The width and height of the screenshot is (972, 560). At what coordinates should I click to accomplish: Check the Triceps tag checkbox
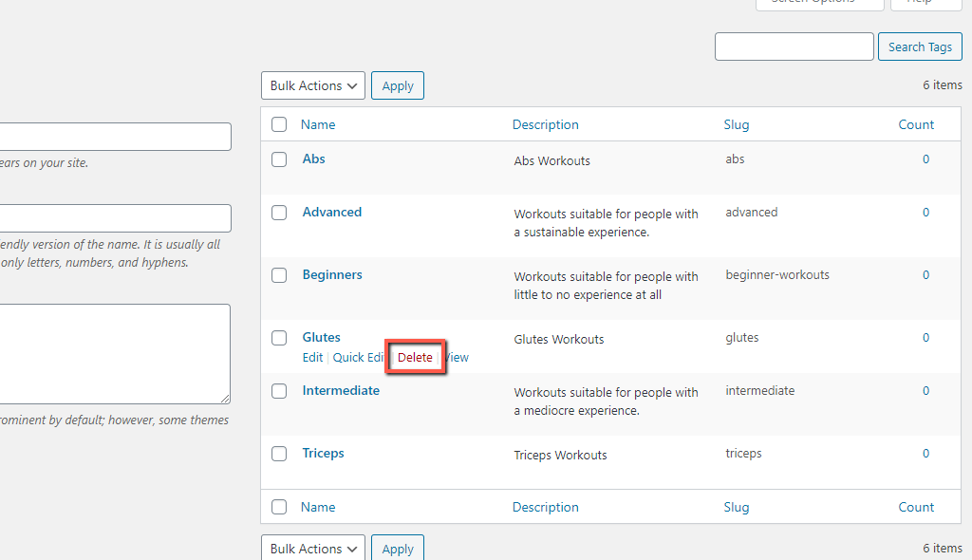point(279,454)
